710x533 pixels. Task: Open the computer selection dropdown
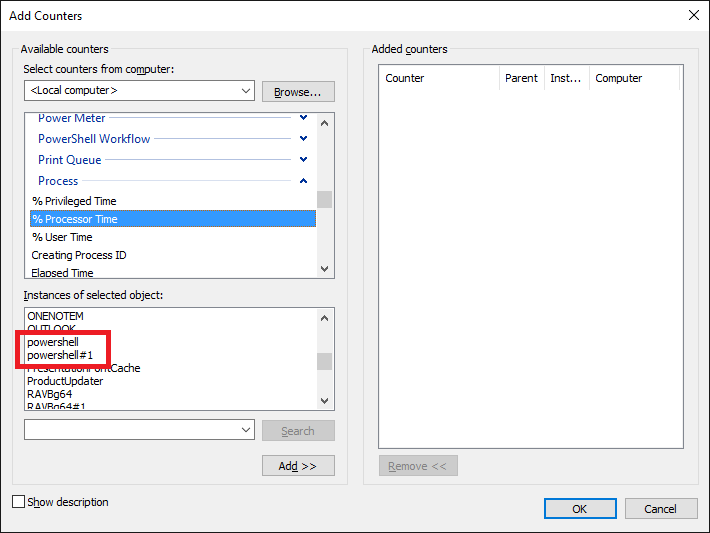[246, 91]
